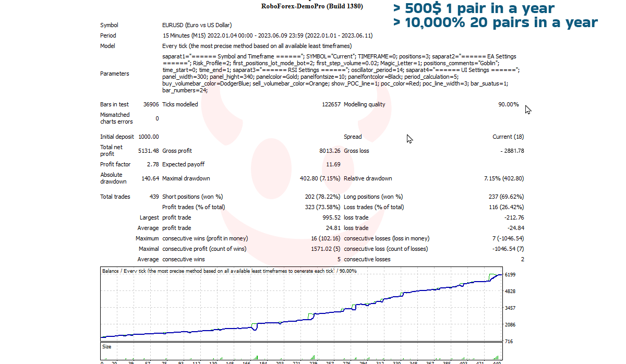Viewport: 626px width, 364px height.
Task: Click the RoboForex-DemoPro build title
Action: (x=312, y=6)
